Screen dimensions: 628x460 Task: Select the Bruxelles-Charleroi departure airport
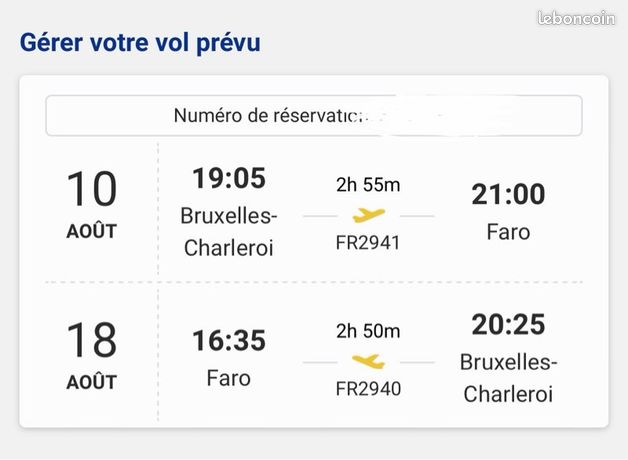(x=229, y=232)
